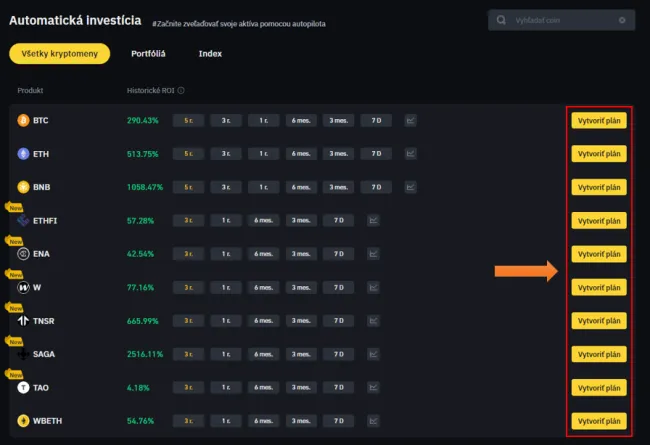Open the chart icon in ETHFI row
The width and height of the screenshot is (650, 445).
373,221
